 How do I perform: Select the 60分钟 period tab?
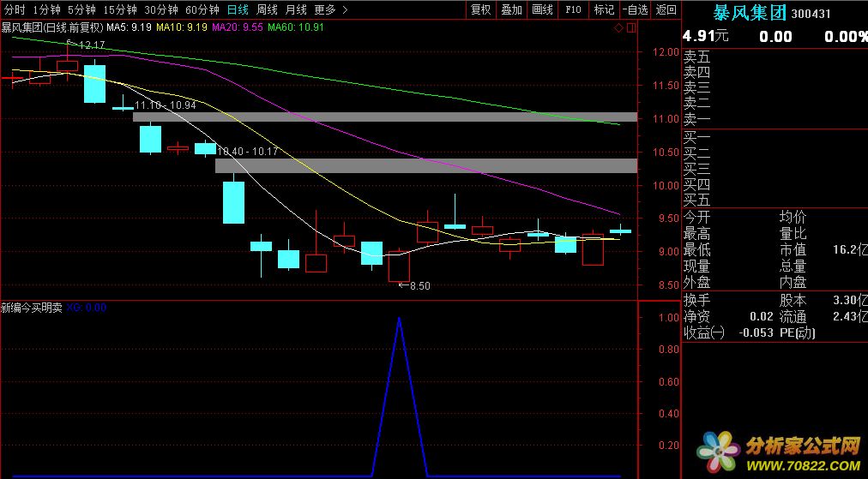pos(202,9)
